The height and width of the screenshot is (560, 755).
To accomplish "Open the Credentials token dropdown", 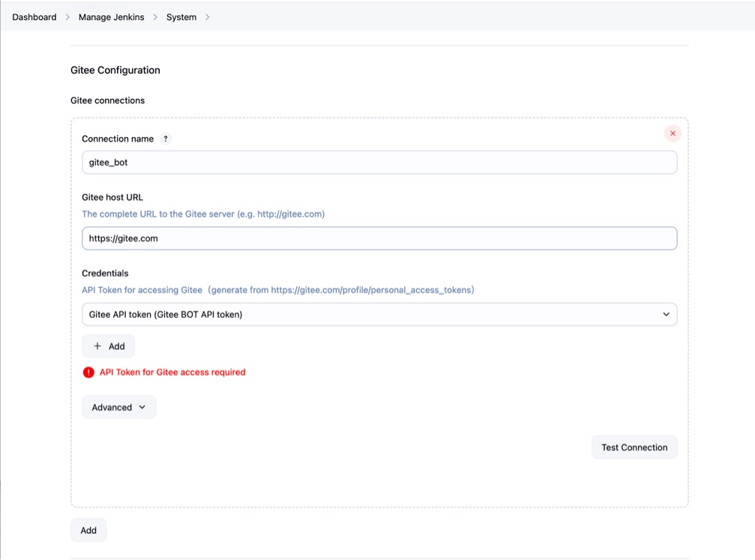I will pos(379,315).
